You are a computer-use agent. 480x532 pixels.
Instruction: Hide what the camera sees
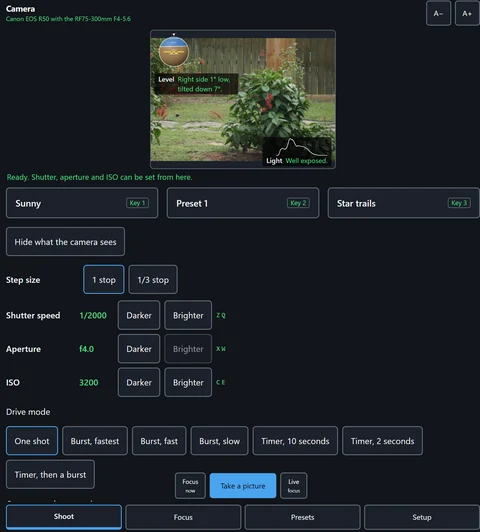[x=65, y=242]
